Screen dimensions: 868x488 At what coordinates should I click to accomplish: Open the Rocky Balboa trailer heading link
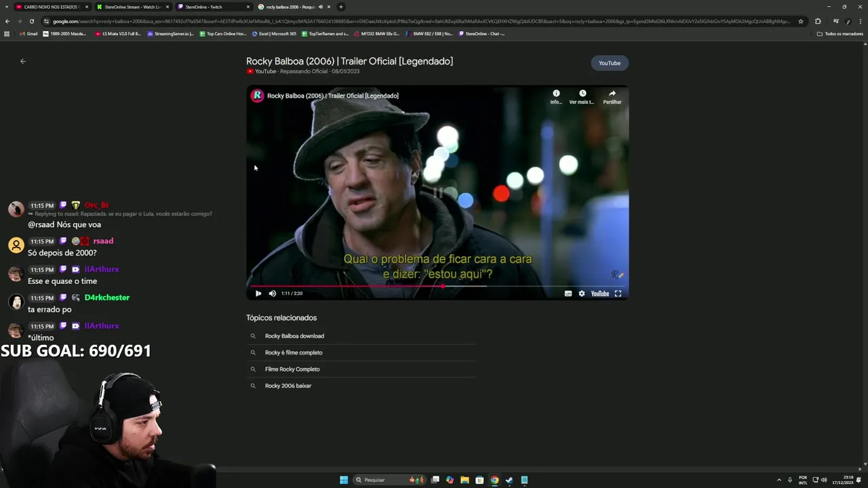349,61
